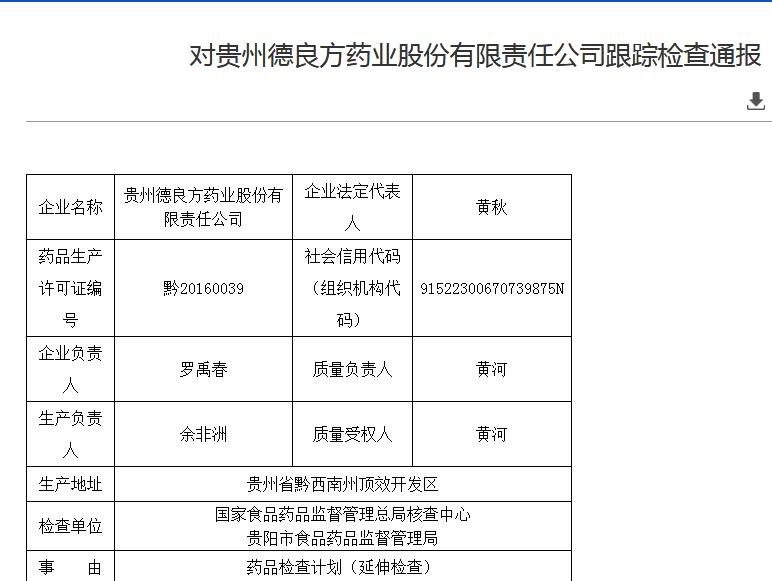
Task: Click the 企业法定代表人 label cell
Action: 353,207
